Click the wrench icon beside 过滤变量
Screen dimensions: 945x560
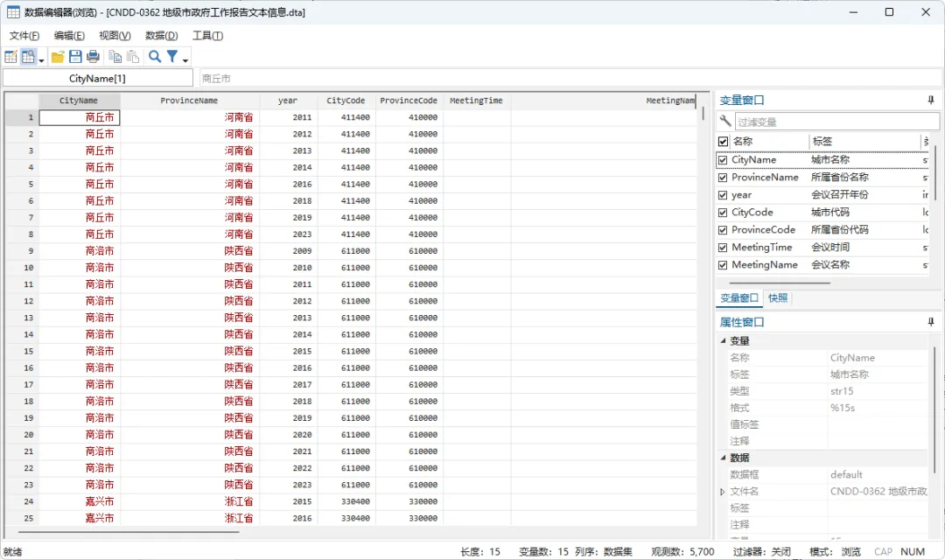click(x=725, y=121)
